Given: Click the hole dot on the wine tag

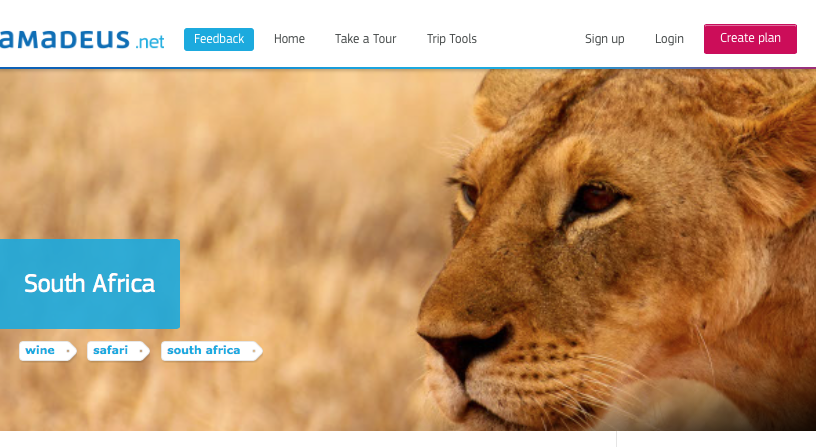Looking at the screenshot, I should click(x=68, y=351).
